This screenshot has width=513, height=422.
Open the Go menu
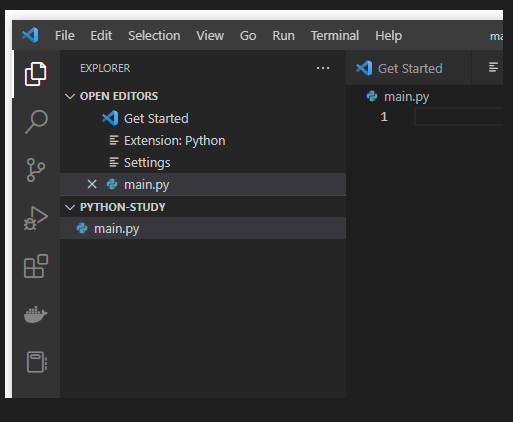[248, 35]
